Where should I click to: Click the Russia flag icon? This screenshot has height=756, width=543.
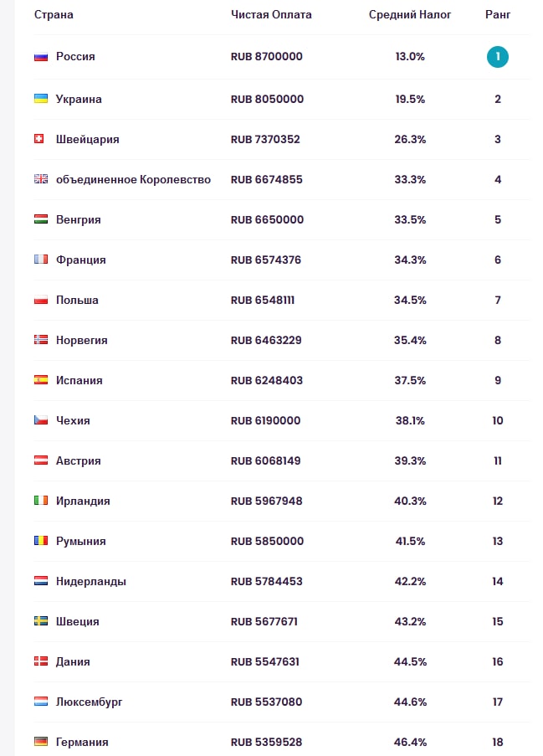[41, 57]
